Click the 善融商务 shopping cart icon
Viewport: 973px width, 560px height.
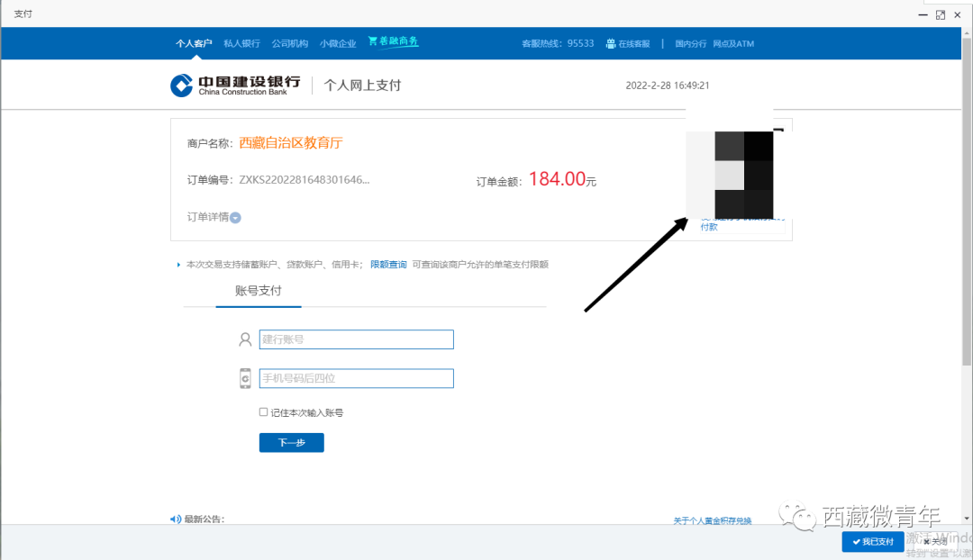(x=373, y=42)
